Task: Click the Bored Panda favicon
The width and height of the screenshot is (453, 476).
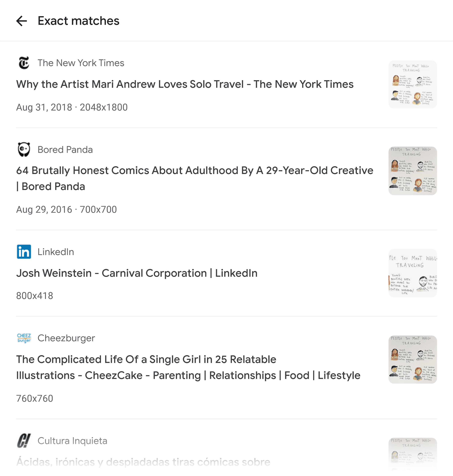Action: (24, 150)
